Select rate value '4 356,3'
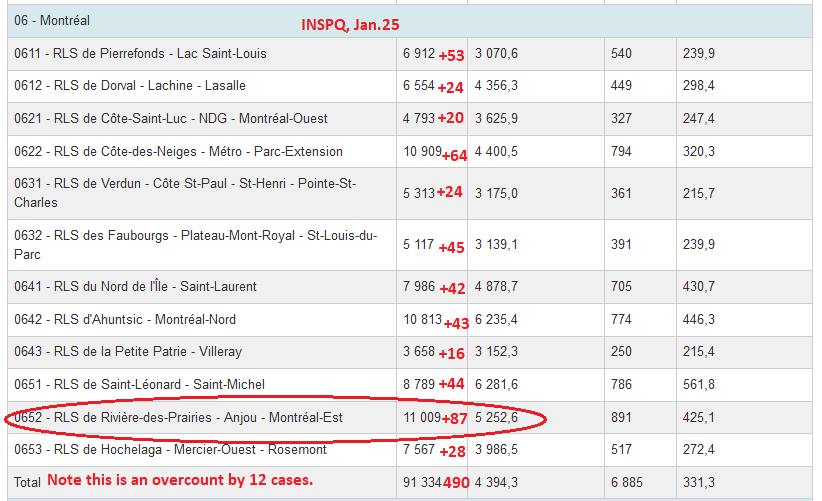The image size is (822, 501). 496,85
